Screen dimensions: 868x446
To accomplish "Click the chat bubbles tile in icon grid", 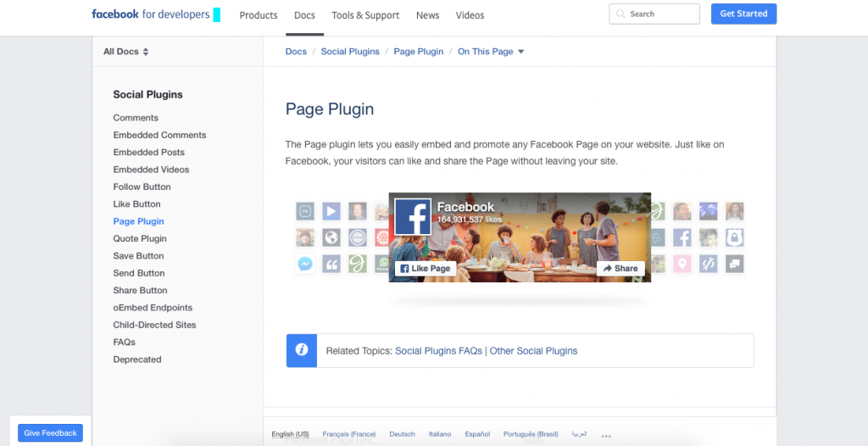I will (735, 264).
